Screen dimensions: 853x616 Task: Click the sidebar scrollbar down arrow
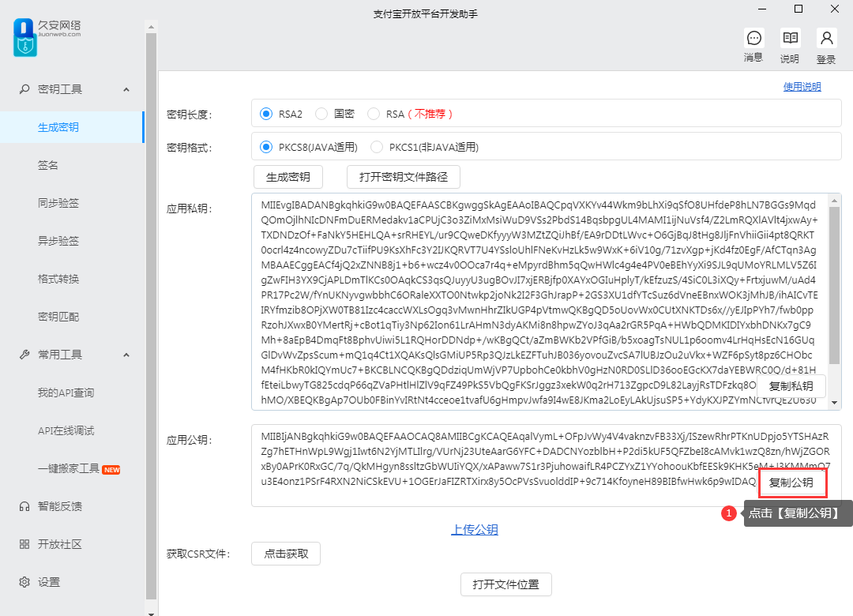pos(151,613)
